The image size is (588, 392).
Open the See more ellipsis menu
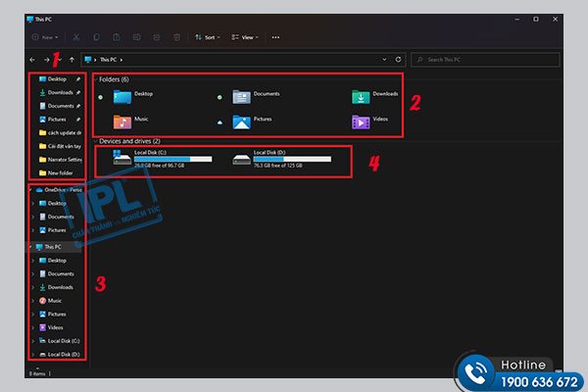[275, 37]
